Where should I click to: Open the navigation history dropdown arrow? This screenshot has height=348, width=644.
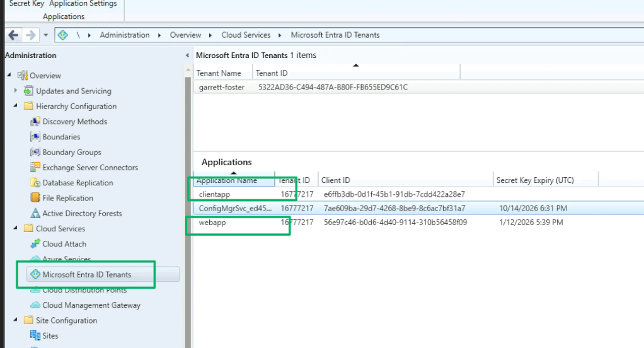[x=46, y=35]
